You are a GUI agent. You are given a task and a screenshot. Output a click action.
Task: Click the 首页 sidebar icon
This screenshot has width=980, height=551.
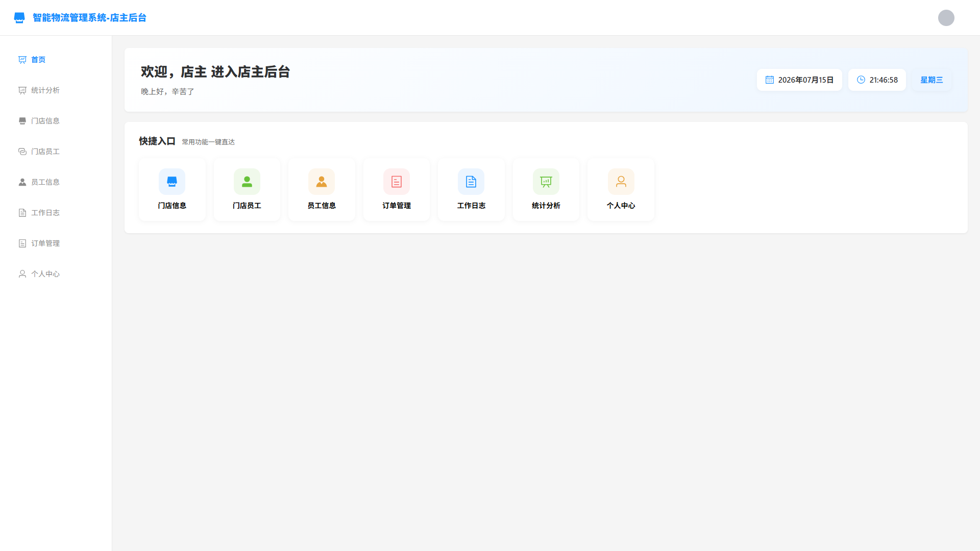22,60
